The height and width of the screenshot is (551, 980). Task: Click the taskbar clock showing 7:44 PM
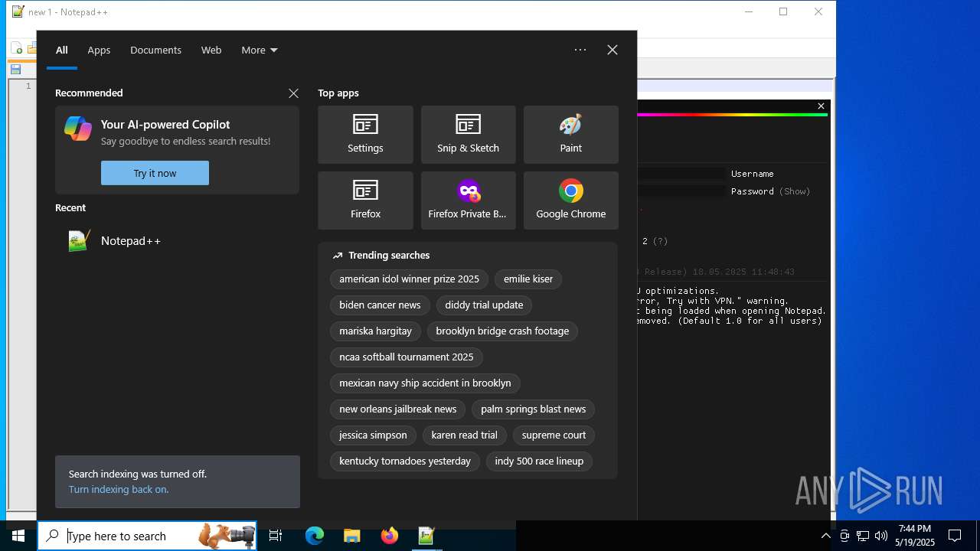click(x=915, y=536)
